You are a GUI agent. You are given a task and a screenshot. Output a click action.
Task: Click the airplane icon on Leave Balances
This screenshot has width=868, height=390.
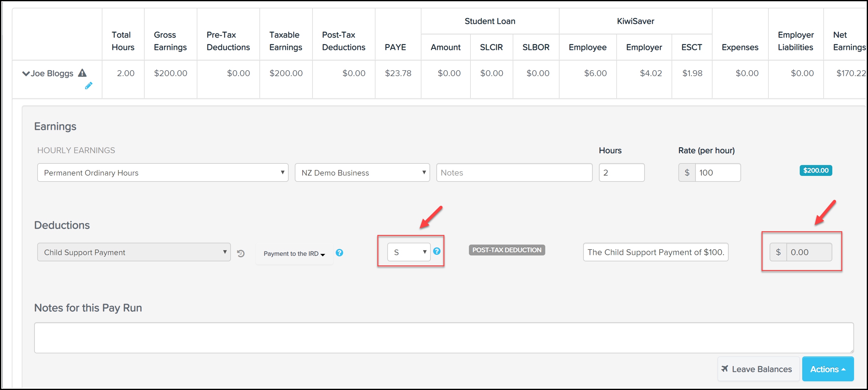click(x=724, y=369)
